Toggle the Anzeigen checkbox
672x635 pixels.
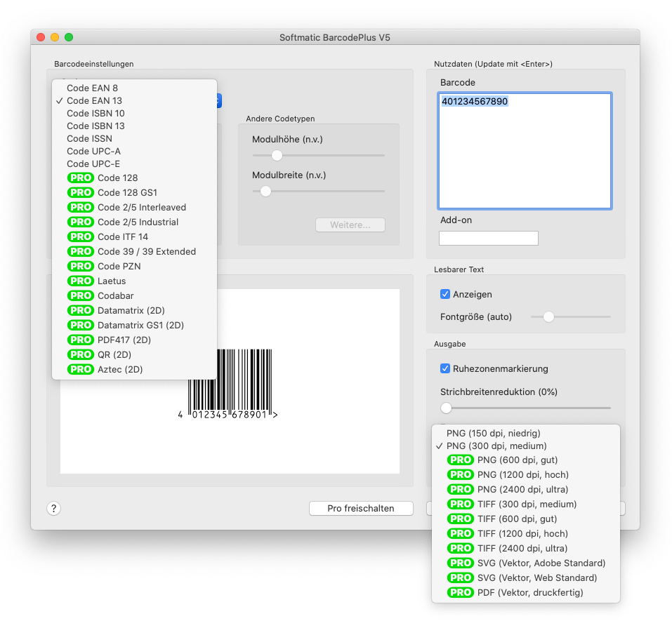point(444,295)
